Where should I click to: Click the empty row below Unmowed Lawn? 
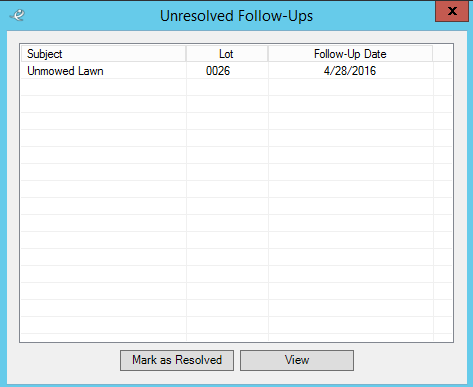pos(237,87)
